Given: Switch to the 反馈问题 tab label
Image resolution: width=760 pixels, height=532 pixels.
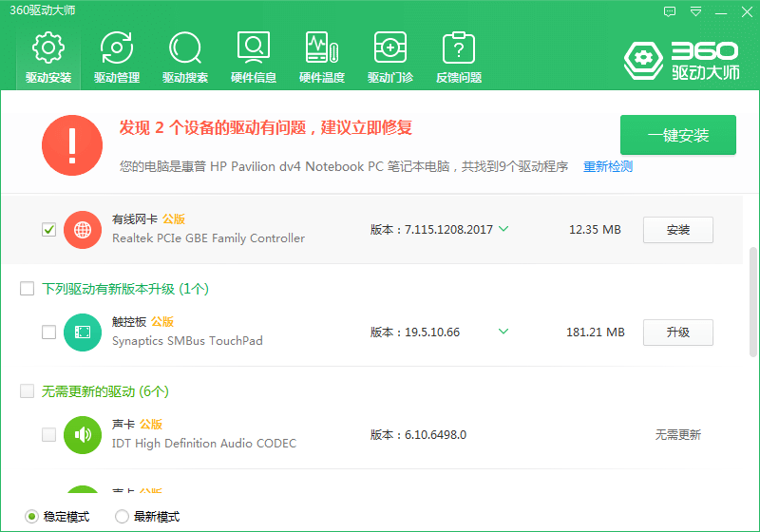Looking at the screenshot, I should pos(459,78).
